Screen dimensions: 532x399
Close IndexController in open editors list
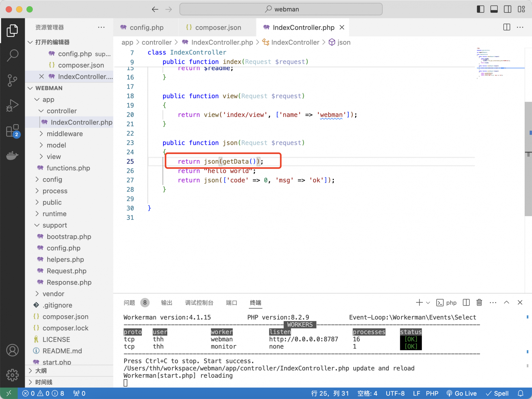pyautogui.click(x=41, y=77)
